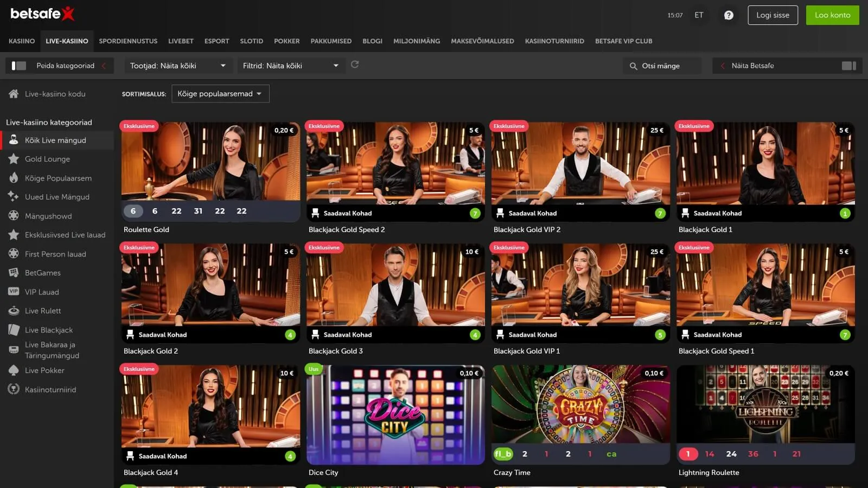Click the refresh filters icon
Viewport: 868px width, 488px height.
(x=355, y=65)
